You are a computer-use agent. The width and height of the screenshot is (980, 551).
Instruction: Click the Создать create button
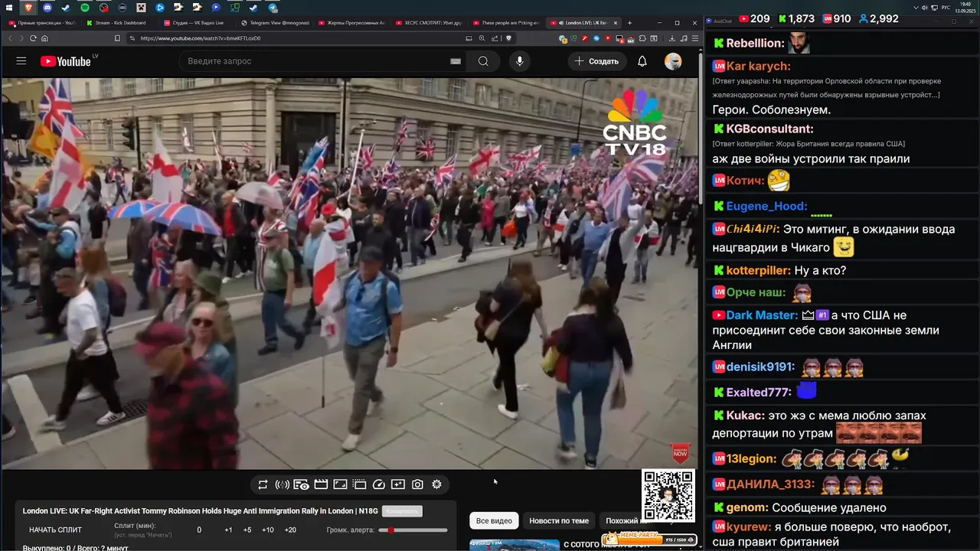(597, 61)
